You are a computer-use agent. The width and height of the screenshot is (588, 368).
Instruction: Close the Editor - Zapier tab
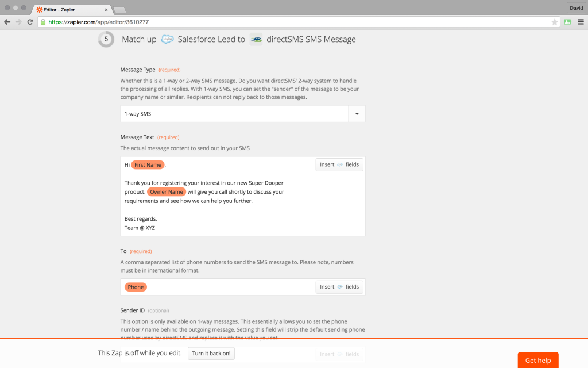(x=106, y=10)
